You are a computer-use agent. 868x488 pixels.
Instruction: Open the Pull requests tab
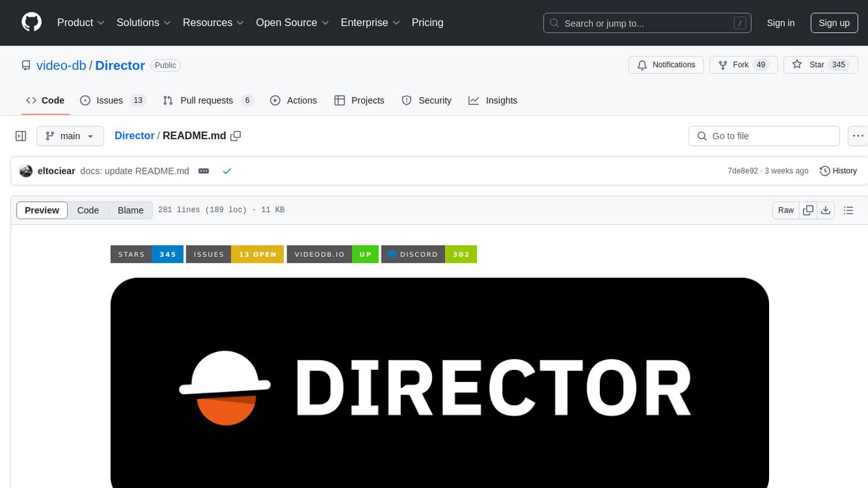(208, 100)
